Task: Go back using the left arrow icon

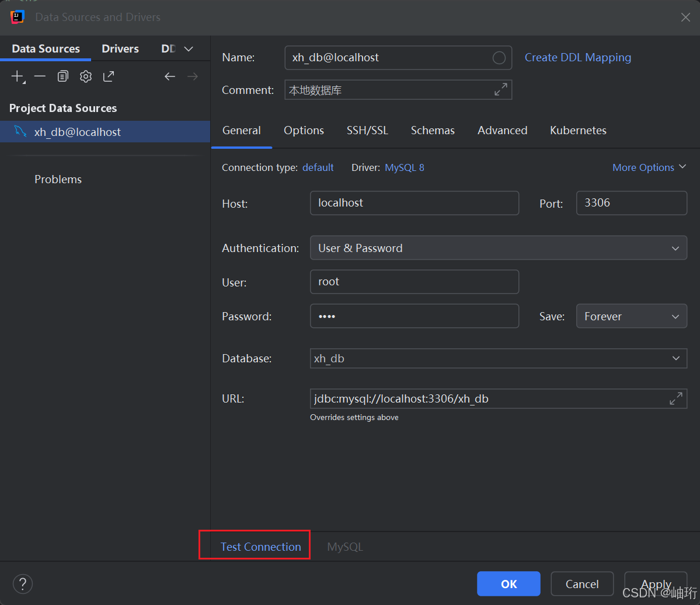Action: coord(170,76)
